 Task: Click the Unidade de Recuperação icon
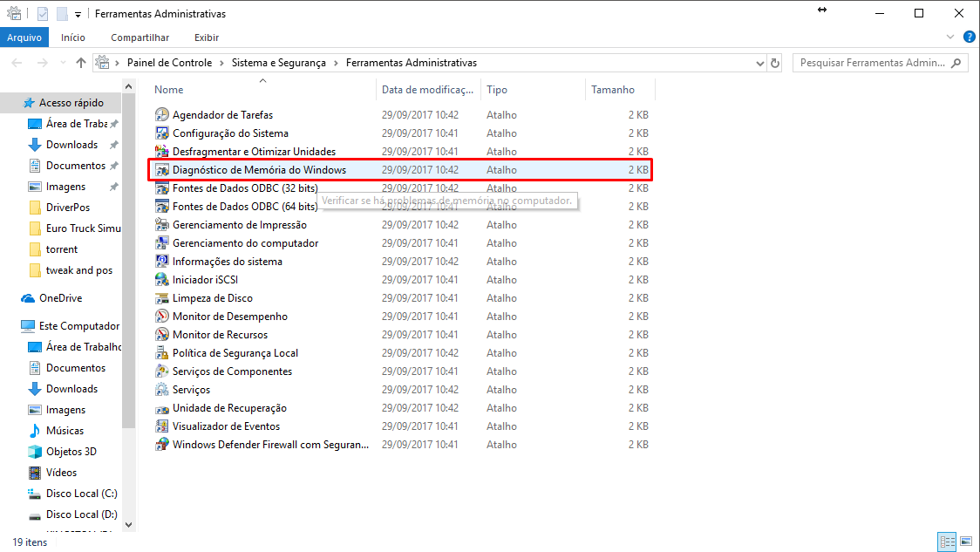coord(162,408)
